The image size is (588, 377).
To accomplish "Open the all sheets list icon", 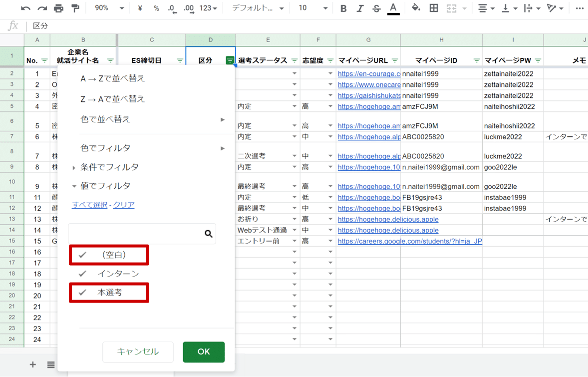I will click(50, 365).
